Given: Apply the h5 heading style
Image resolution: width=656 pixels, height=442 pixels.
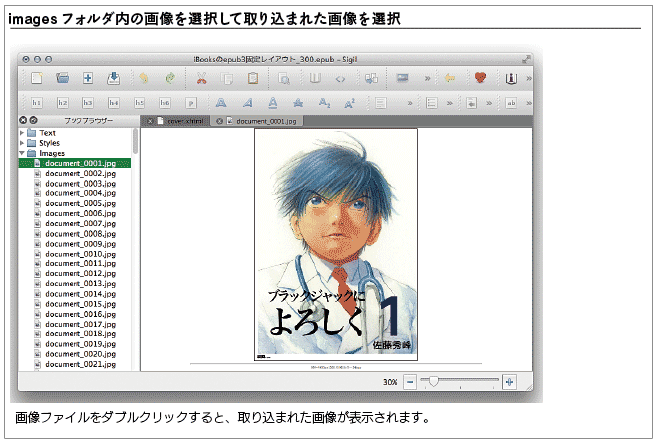Looking at the screenshot, I should coord(139,103).
